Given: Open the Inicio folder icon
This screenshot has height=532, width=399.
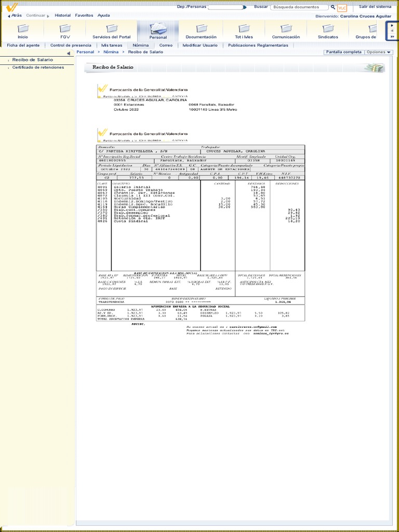Looking at the screenshot, I should [23, 29].
